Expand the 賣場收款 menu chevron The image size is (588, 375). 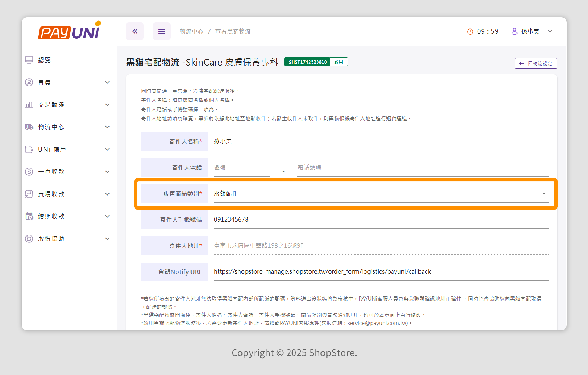tap(107, 194)
